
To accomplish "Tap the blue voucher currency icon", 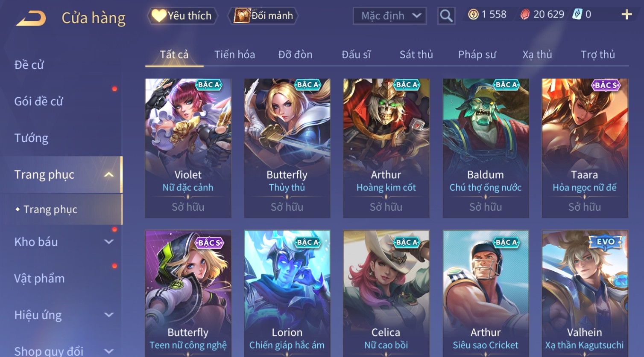I will click(577, 15).
